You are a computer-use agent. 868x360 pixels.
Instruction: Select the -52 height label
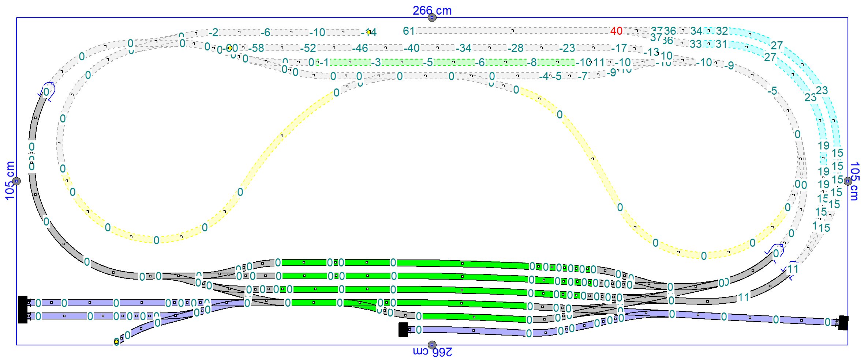tap(308, 48)
